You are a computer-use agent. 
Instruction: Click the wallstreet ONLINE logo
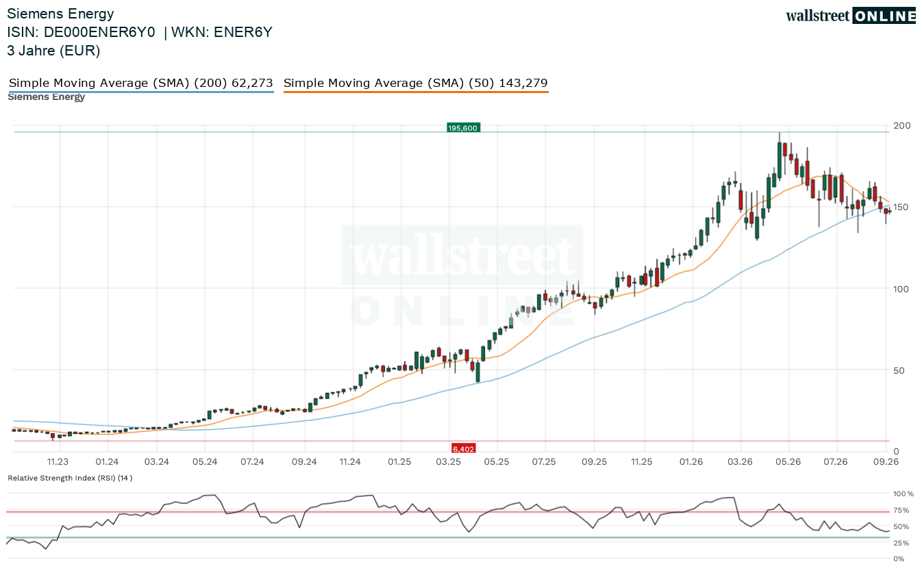[851, 16]
